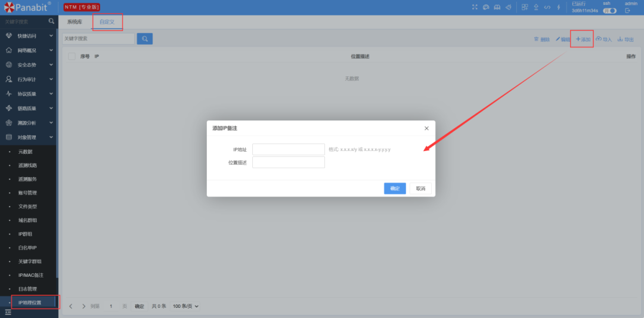Collapse the sidebar with the bottom menu icon
644x318 pixels.
tap(8, 313)
